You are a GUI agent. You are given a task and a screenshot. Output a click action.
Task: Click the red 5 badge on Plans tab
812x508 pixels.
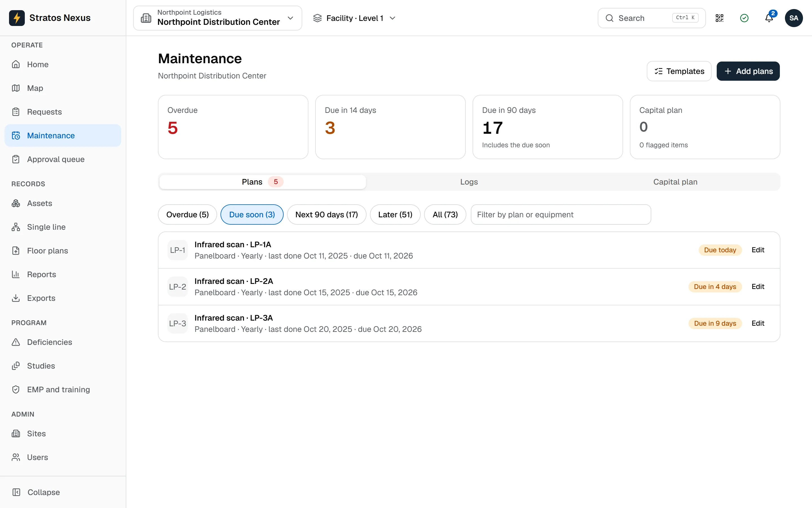276,182
